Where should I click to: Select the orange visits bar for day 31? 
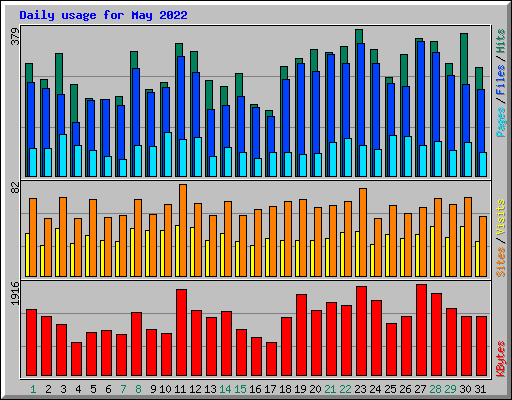[x=483, y=246]
